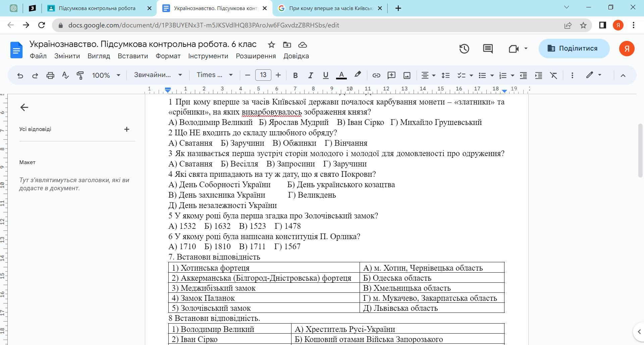Open the Довідка menu
This screenshot has height=345, width=644.
point(296,56)
